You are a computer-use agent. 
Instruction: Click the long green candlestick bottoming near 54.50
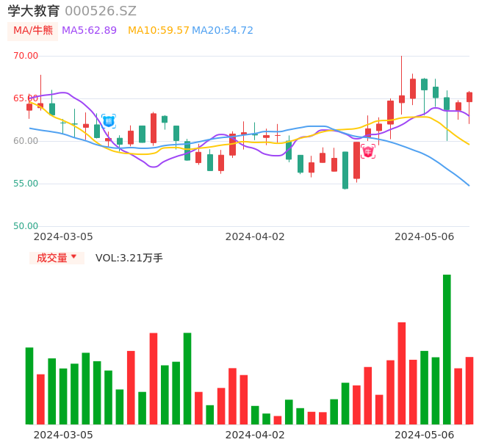click(x=345, y=170)
